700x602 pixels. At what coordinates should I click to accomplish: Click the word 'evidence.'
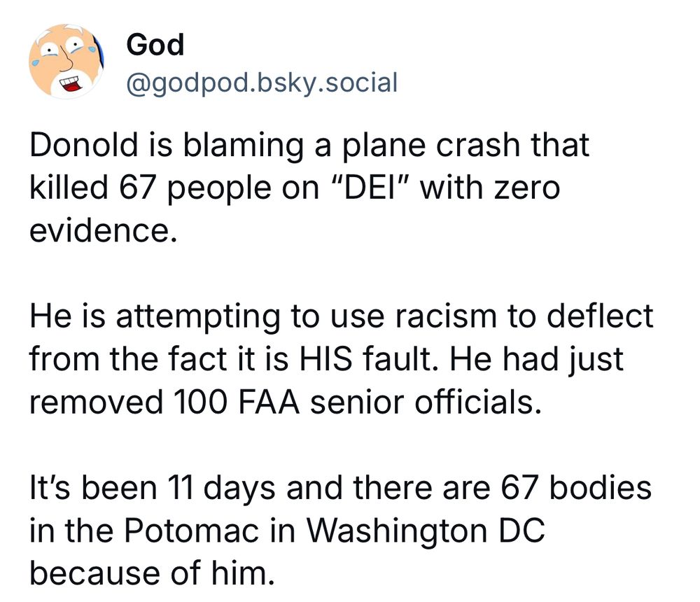click(x=103, y=230)
